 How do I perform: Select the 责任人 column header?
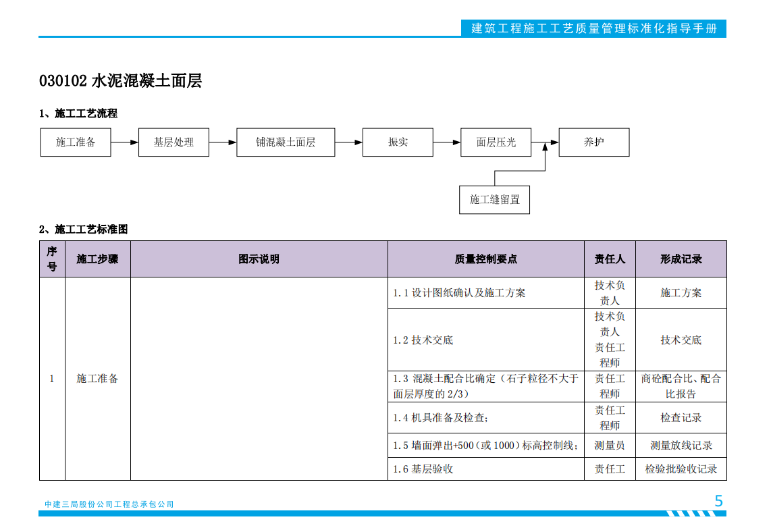pos(610,259)
